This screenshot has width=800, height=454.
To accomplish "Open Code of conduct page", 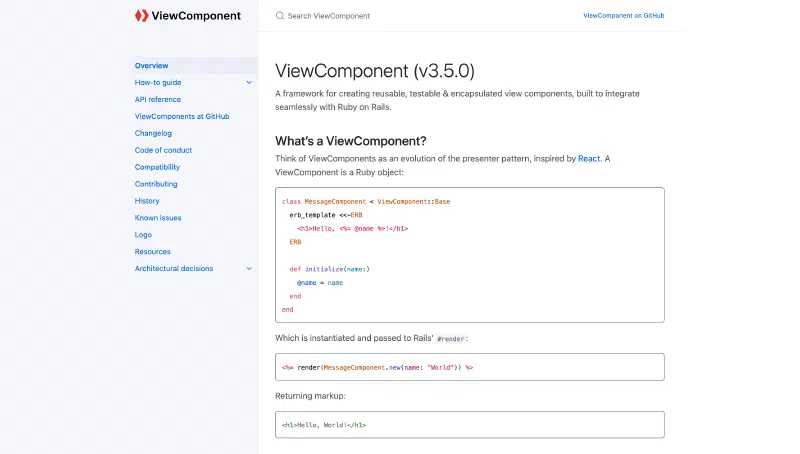I will [x=163, y=150].
